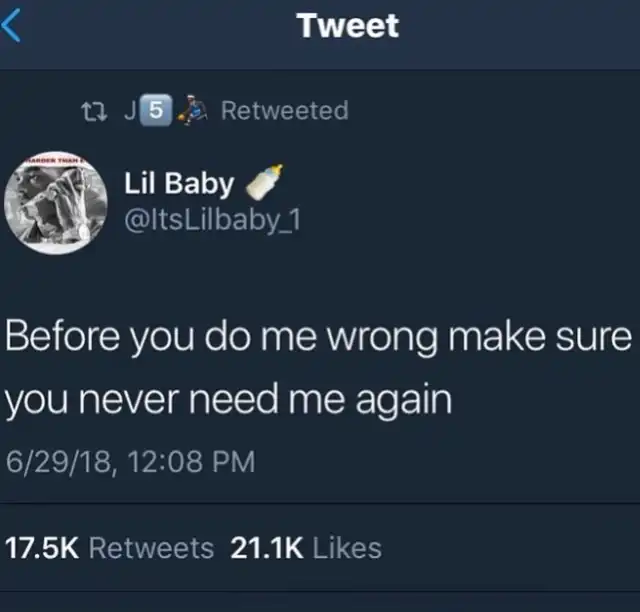Open the @ItsLilbaby_1 handle
Image resolution: width=640 pixels, height=612 pixels.
[x=213, y=220]
